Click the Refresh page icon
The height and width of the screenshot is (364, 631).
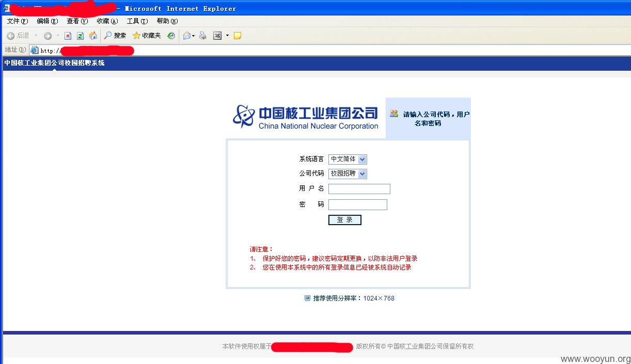pos(80,36)
